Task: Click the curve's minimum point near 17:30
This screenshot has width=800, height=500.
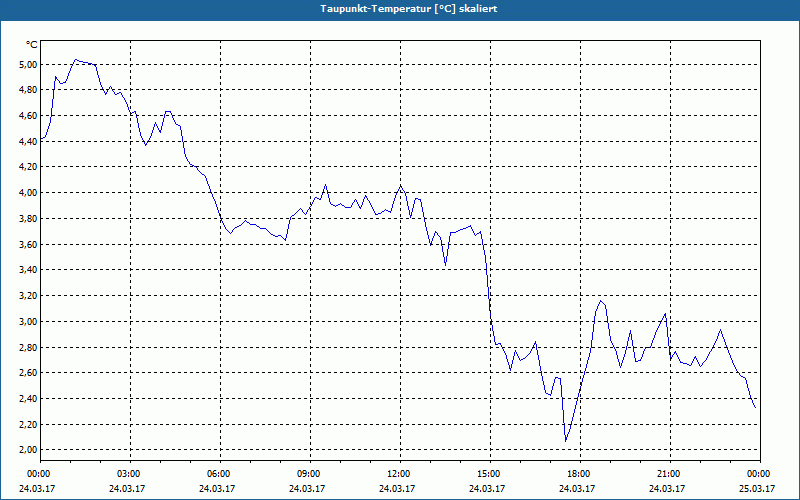Action: point(565,441)
